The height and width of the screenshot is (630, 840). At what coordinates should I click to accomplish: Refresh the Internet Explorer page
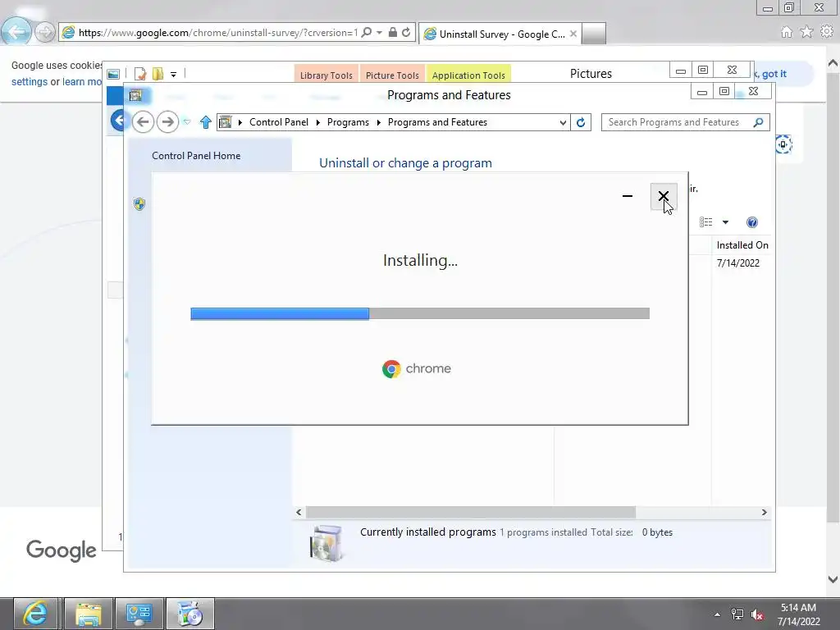[x=406, y=32]
